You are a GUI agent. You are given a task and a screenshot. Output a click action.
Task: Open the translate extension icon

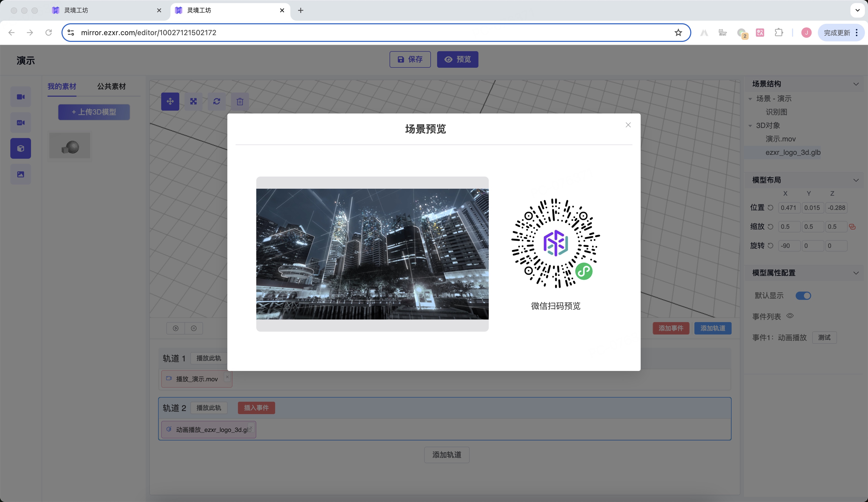pyautogui.click(x=760, y=32)
